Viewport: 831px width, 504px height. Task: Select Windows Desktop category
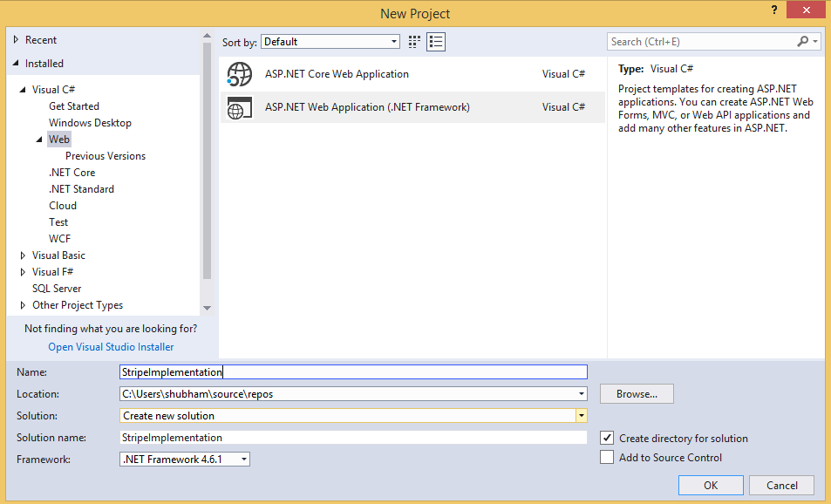coord(90,123)
